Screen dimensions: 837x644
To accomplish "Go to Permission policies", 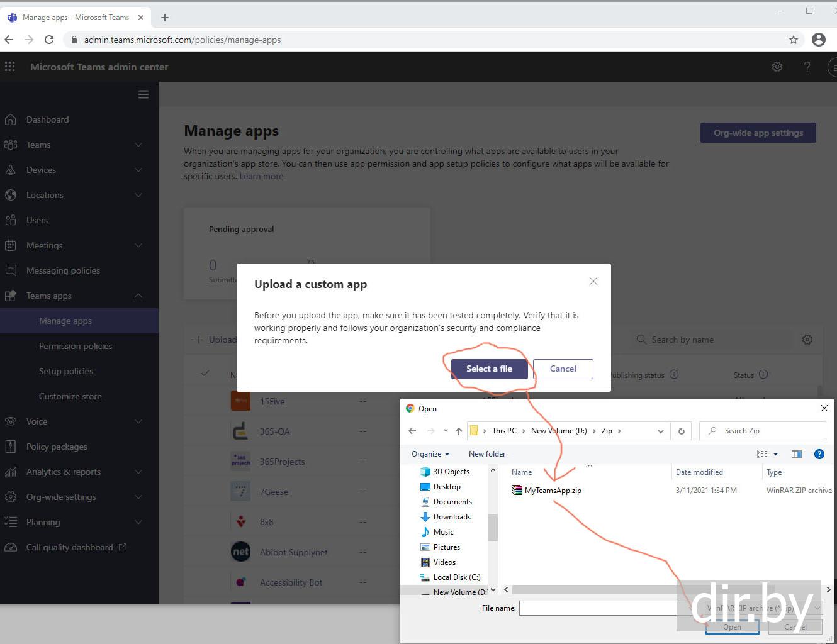I will point(76,346).
